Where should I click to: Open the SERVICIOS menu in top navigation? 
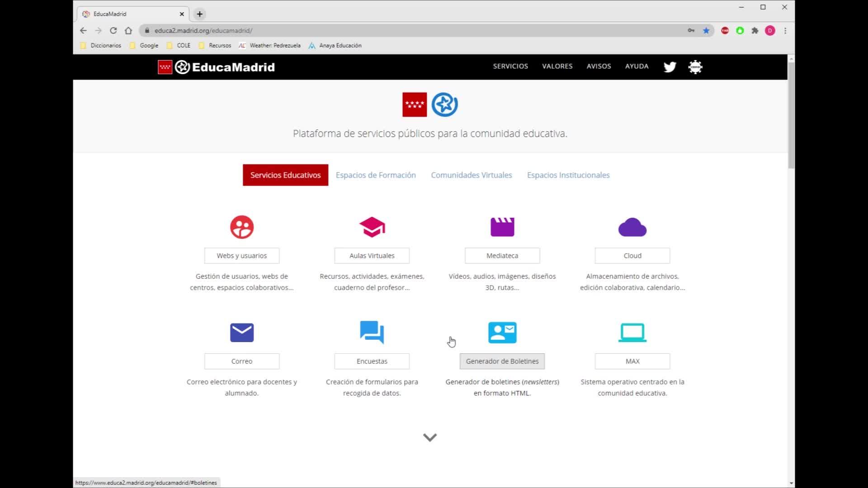point(510,66)
